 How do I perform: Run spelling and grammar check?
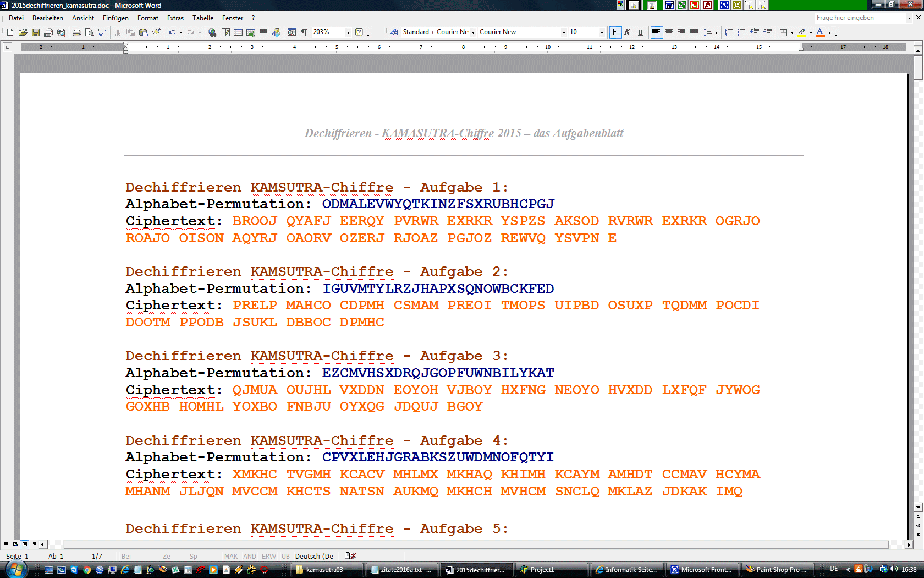pos(102,32)
